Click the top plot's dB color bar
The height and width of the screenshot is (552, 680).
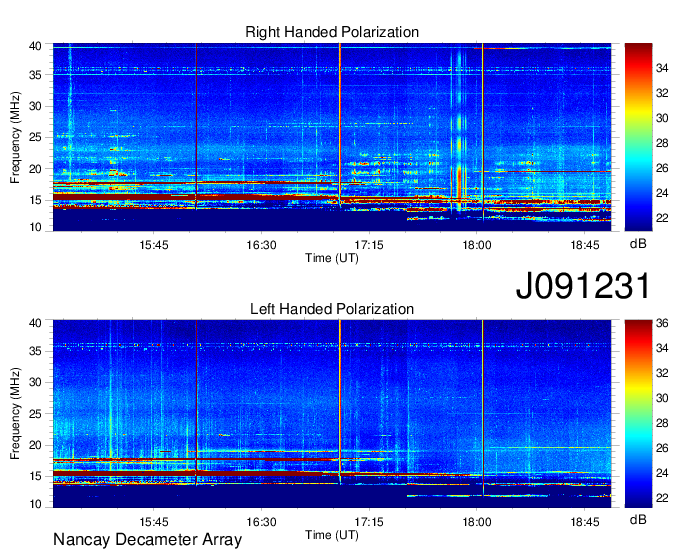tap(638, 137)
